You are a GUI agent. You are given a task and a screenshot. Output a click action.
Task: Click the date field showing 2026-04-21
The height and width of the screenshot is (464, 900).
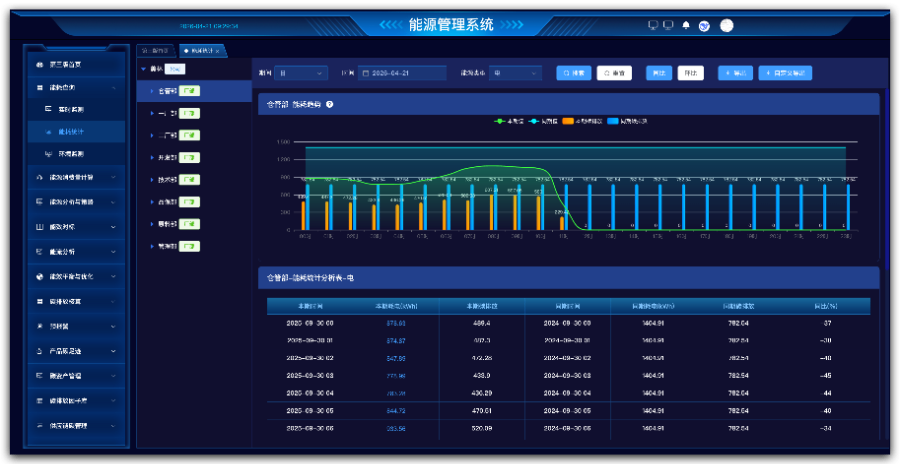tap(402, 74)
